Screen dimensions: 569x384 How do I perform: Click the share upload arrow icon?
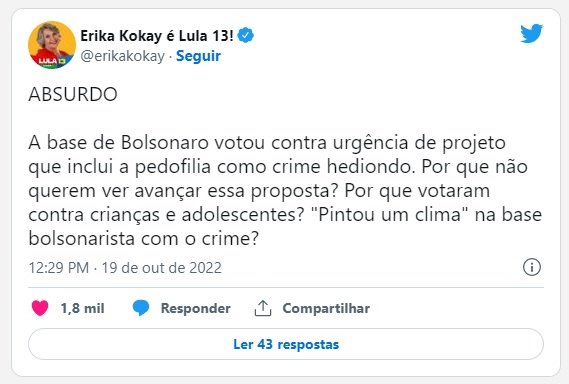point(263,308)
